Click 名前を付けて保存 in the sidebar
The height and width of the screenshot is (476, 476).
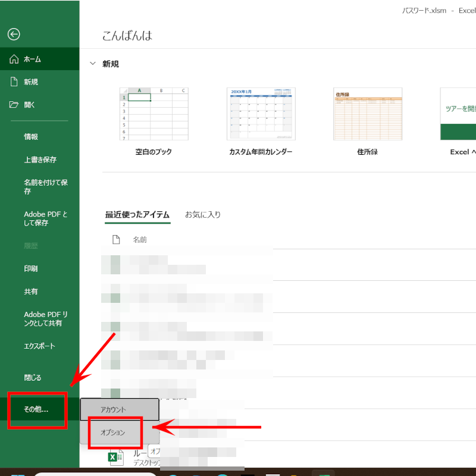point(45,187)
